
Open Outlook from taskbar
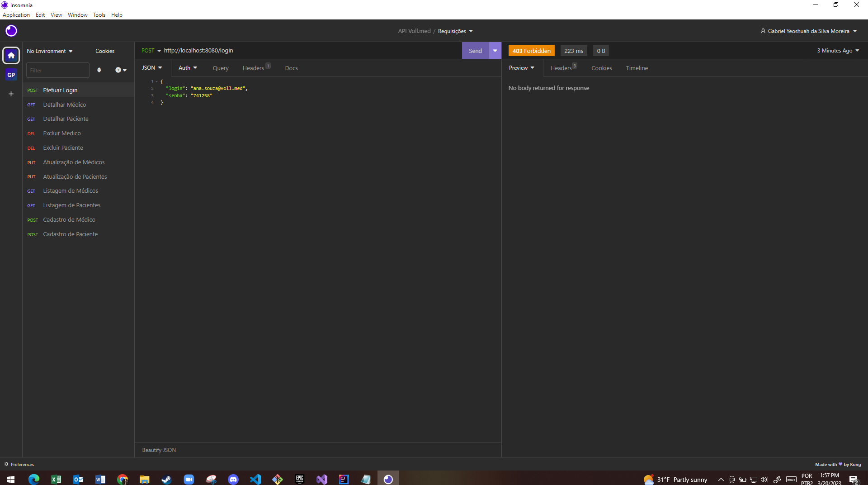click(78, 479)
